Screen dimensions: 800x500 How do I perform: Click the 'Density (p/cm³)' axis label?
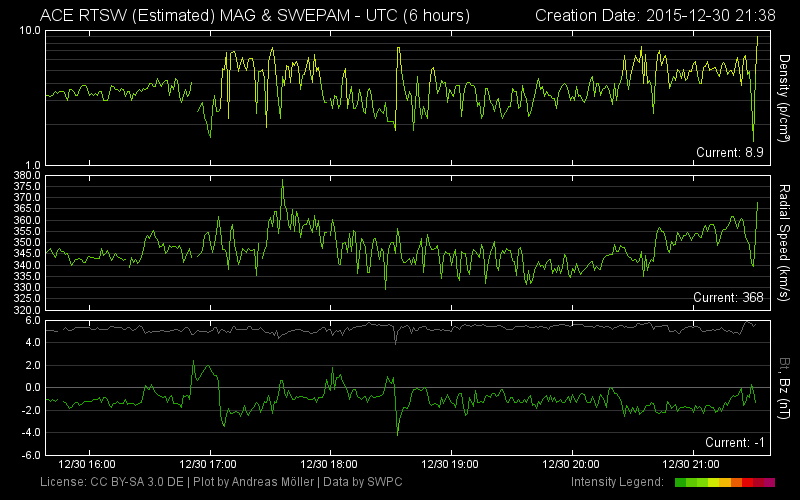pos(787,96)
